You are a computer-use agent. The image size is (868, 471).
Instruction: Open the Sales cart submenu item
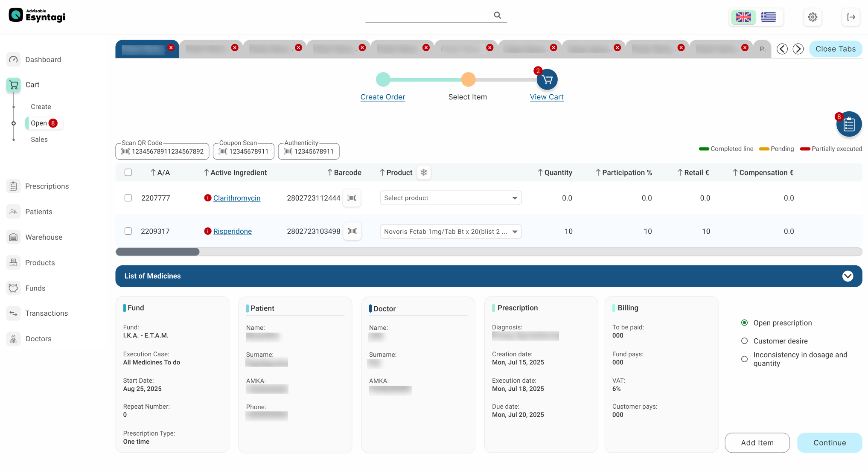point(39,140)
